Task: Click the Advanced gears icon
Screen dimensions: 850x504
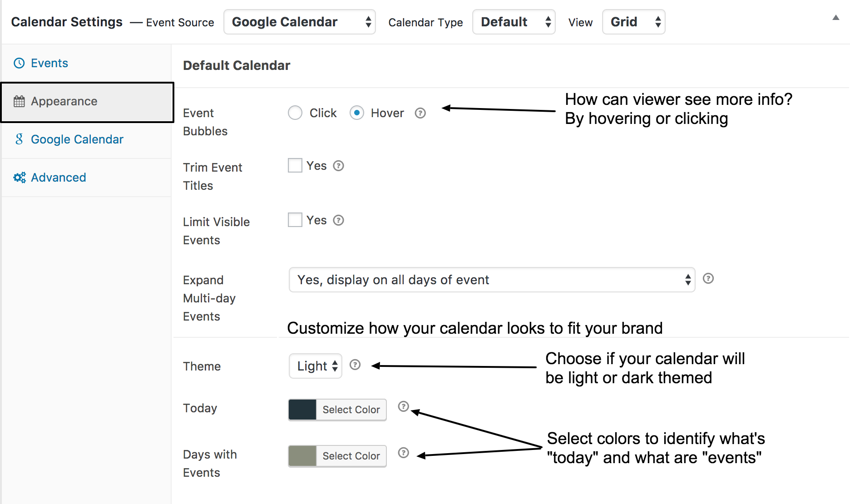Action: 20,178
